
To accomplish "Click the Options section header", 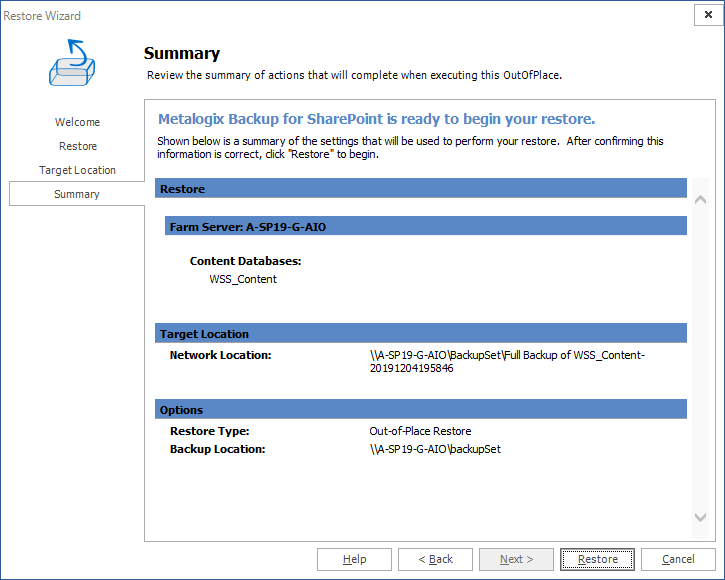I will [x=421, y=409].
